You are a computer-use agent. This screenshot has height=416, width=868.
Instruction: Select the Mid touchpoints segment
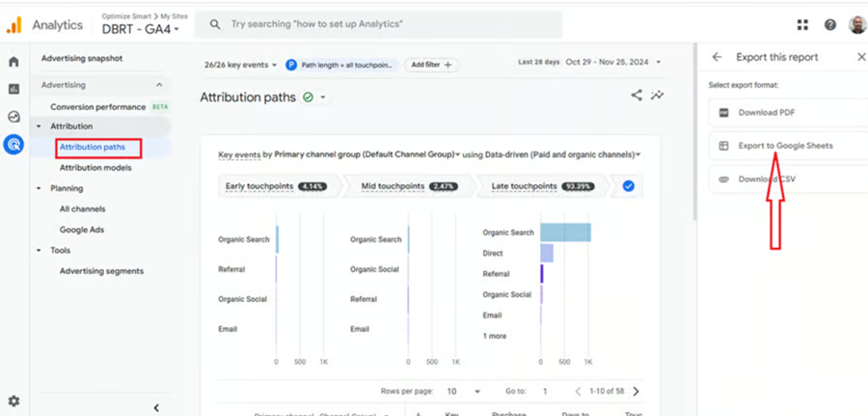[409, 186]
